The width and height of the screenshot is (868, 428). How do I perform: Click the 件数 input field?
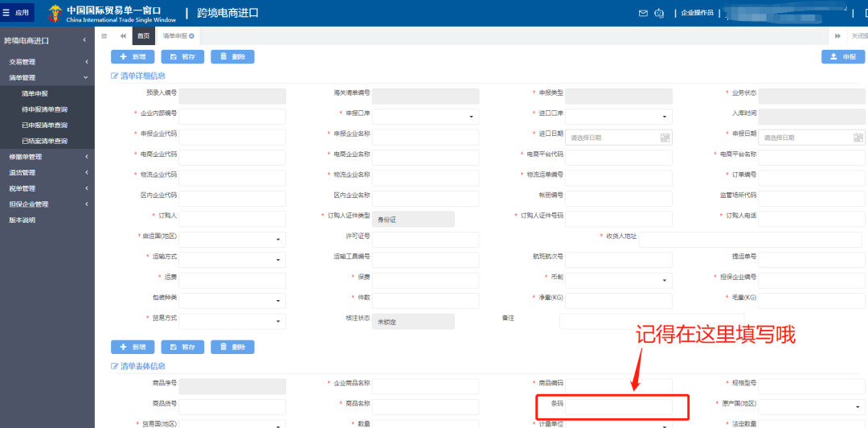[x=426, y=301]
